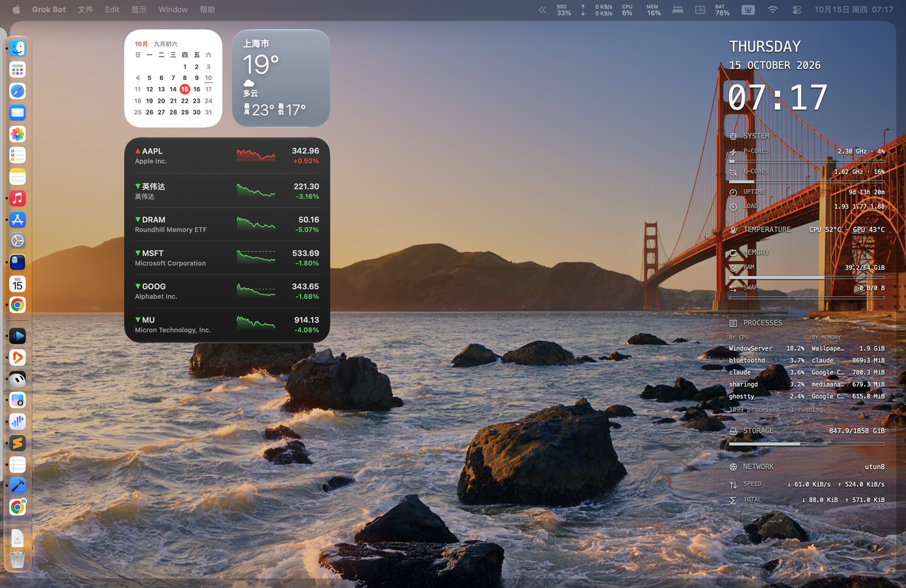The image size is (906, 588).
Task: Click date 15 in the calendar widget
Action: click(185, 89)
